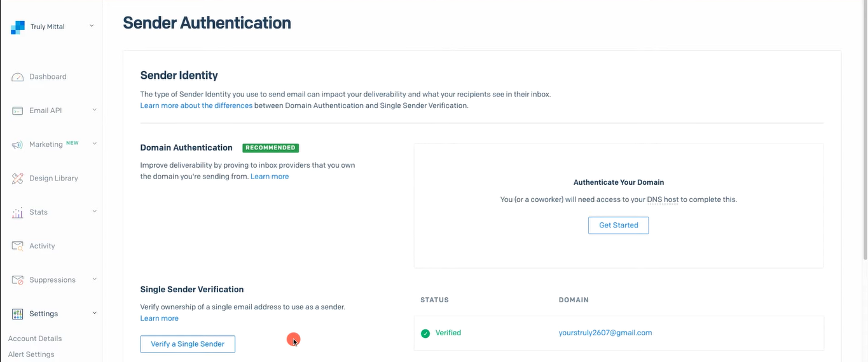Expand the Suppressions section chevron
This screenshot has height=362, width=868.
point(94,279)
